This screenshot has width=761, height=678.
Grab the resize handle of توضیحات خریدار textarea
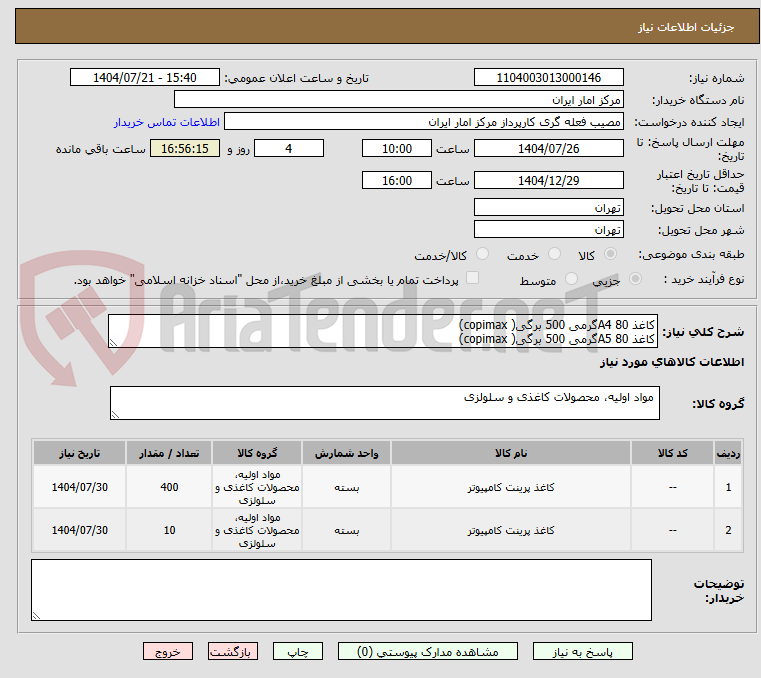tap(36, 615)
